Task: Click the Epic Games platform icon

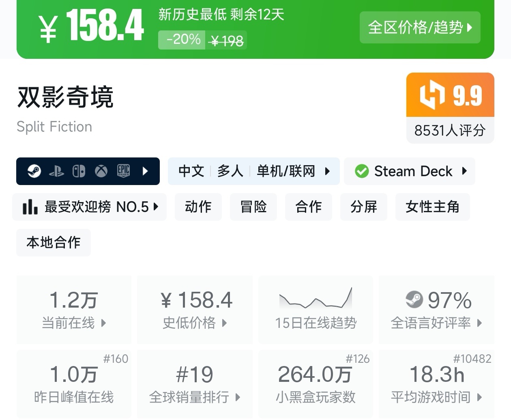Action: tap(123, 171)
